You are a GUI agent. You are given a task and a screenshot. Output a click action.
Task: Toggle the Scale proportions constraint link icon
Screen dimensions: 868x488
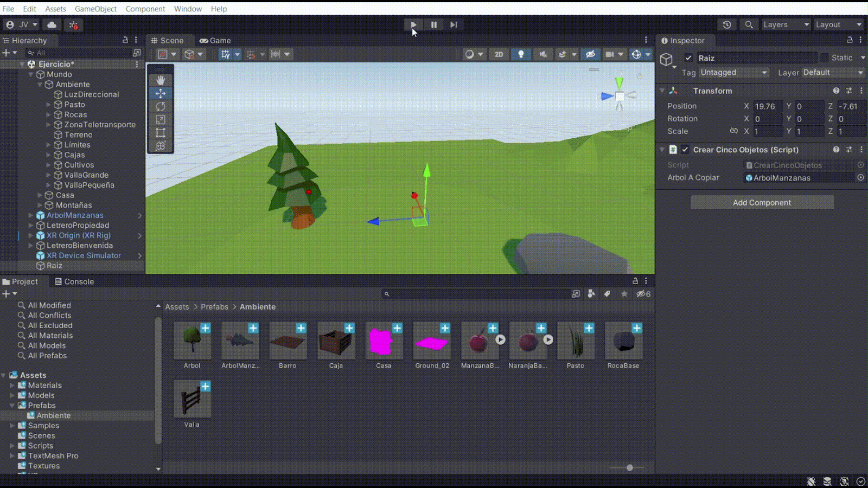pyautogui.click(x=733, y=131)
